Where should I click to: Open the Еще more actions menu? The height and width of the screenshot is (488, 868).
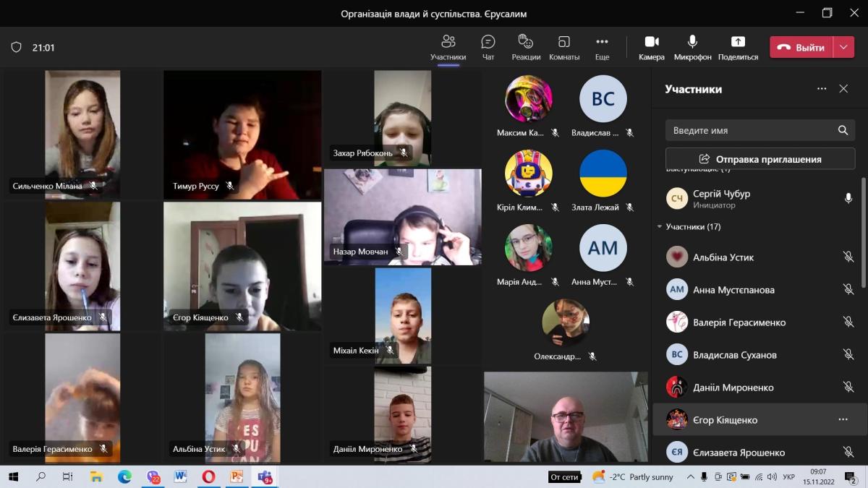click(602, 48)
